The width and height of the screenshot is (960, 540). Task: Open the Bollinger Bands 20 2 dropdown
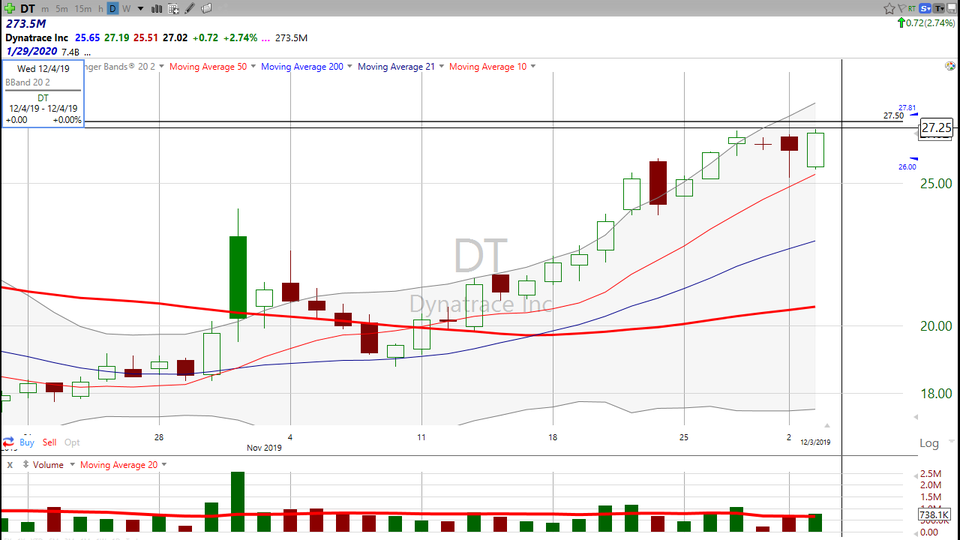tap(162, 66)
